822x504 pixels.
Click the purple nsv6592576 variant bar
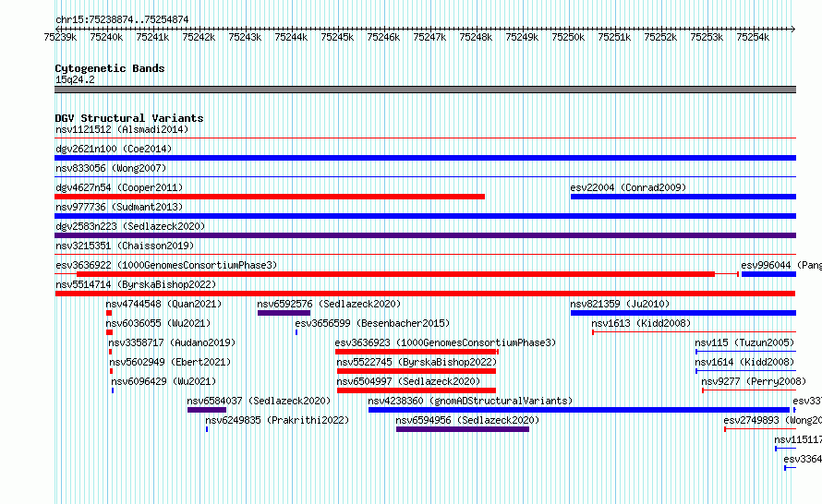(x=284, y=313)
